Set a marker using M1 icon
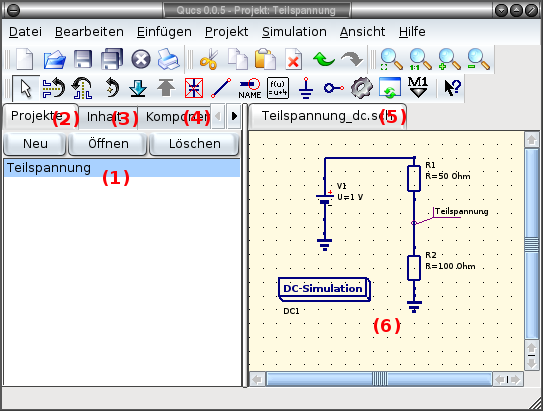543x411 pixels. [x=418, y=88]
